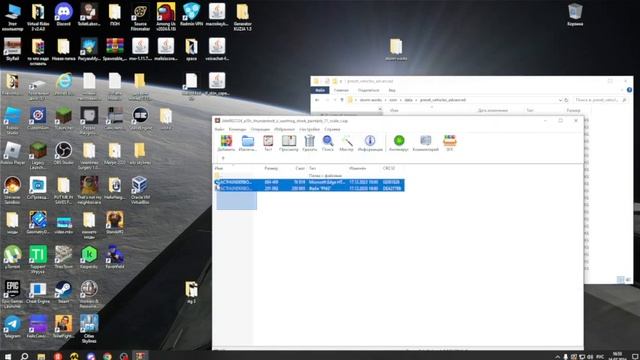Click the taskbar search magnifier icon

24,356
